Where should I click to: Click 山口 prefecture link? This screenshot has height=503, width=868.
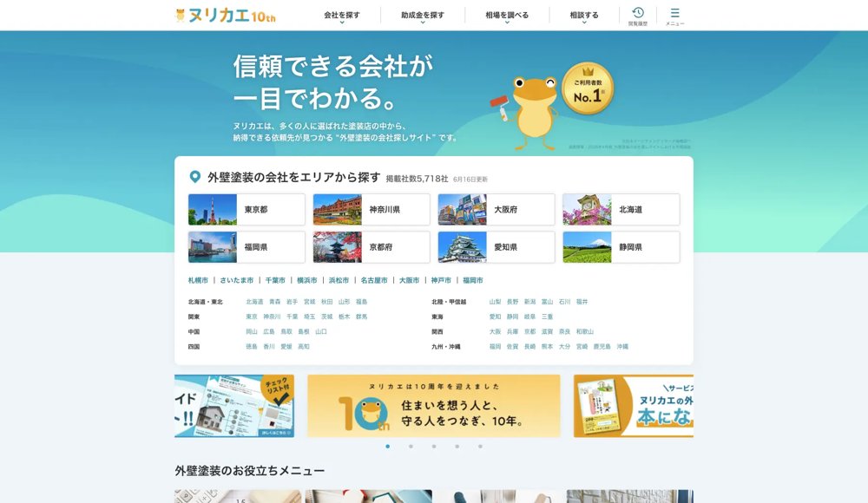pos(321,331)
